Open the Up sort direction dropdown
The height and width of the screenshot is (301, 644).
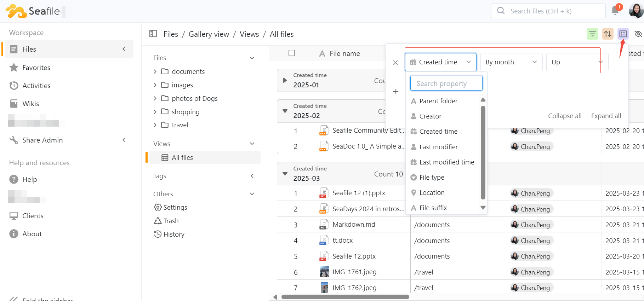pyautogui.click(x=576, y=62)
